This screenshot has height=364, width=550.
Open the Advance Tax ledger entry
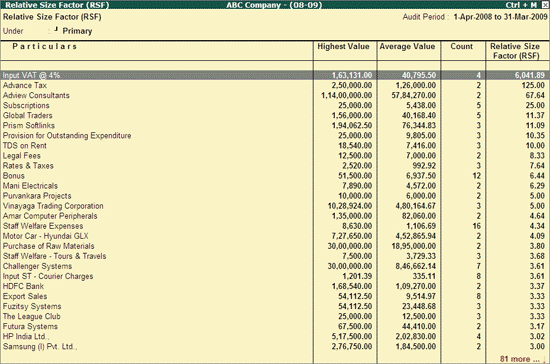(275, 85)
